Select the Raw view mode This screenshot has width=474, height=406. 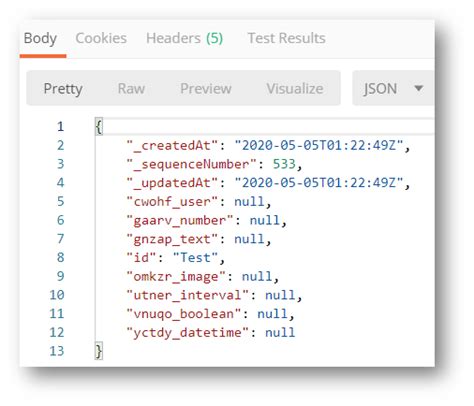click(x=131, y=89)
